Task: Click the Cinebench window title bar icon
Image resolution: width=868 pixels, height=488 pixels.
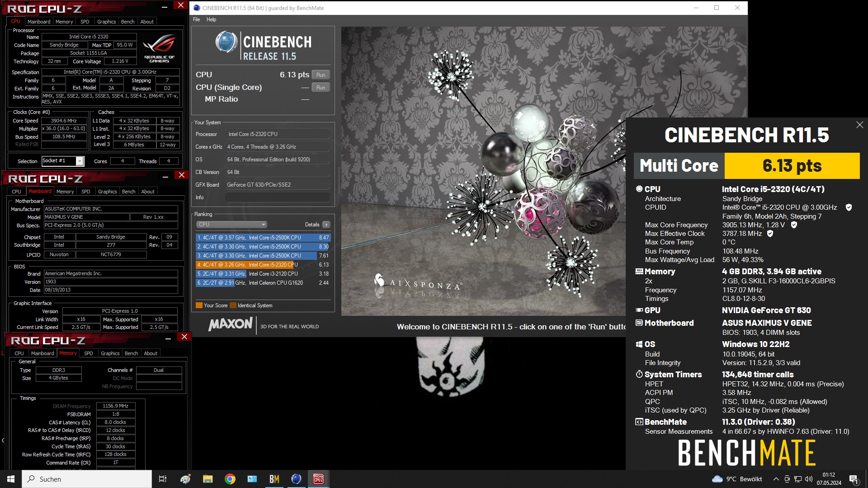Action: pos(197,8)
